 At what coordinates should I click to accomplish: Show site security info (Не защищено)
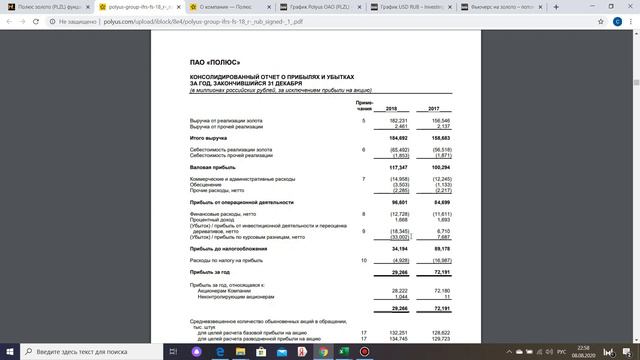coord(73,22)
